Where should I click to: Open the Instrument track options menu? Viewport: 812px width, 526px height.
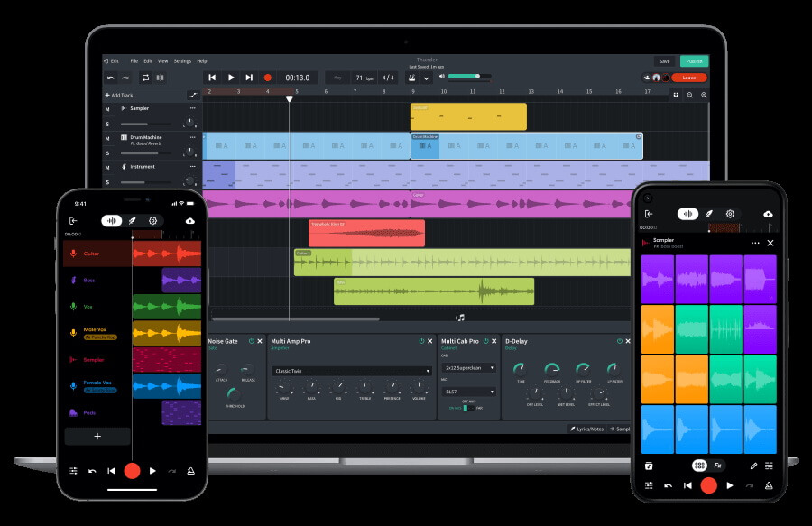[x=193, y=166]
